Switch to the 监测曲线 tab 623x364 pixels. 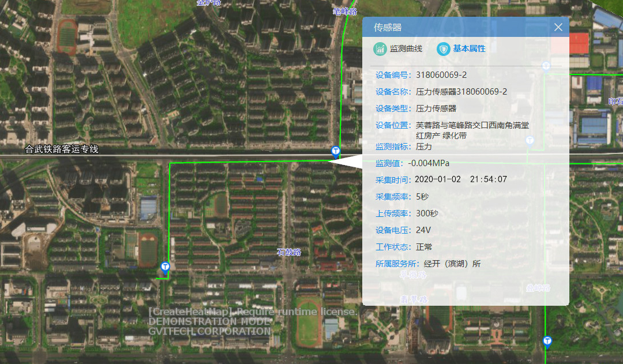[x=406, y=49]
